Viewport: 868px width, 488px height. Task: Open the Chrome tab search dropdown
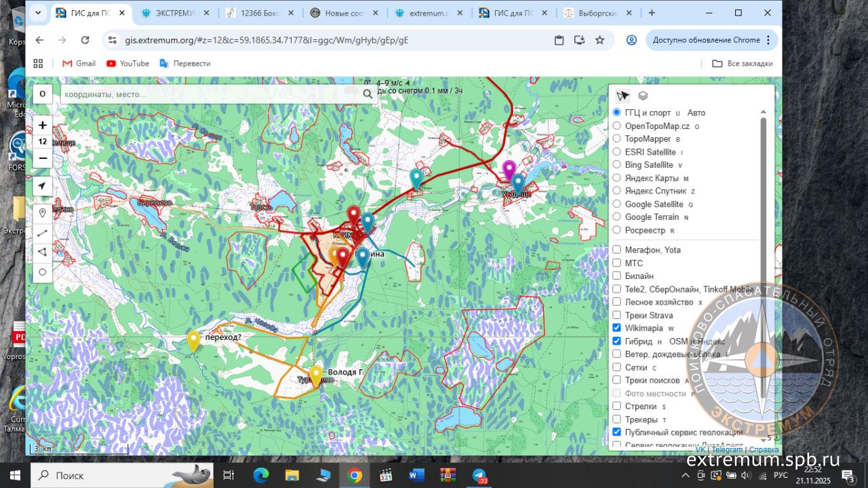(x=38, y=12)
